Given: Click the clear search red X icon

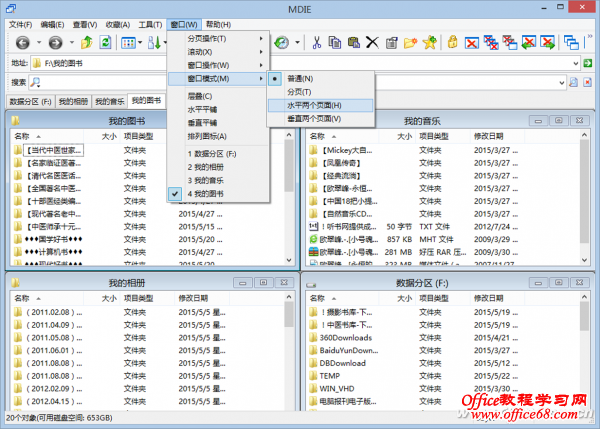Looking at the screenshot, I should click(x=587, y=82).
